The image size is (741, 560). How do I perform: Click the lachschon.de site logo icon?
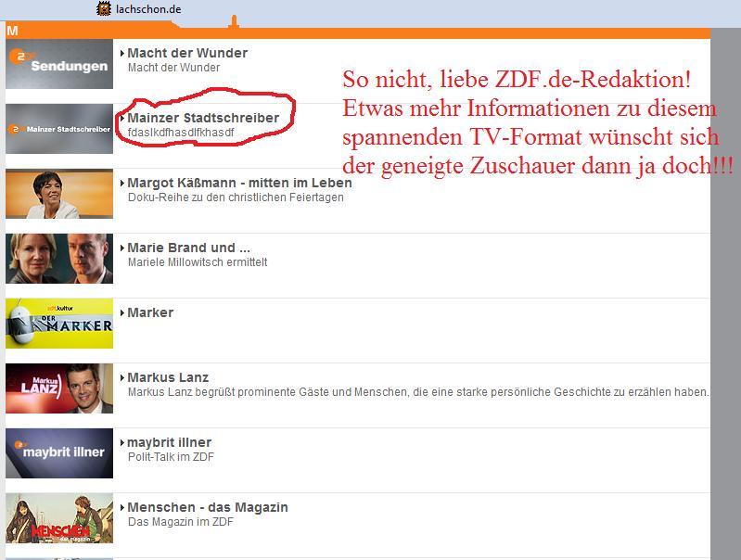click(x=105, y=9)
